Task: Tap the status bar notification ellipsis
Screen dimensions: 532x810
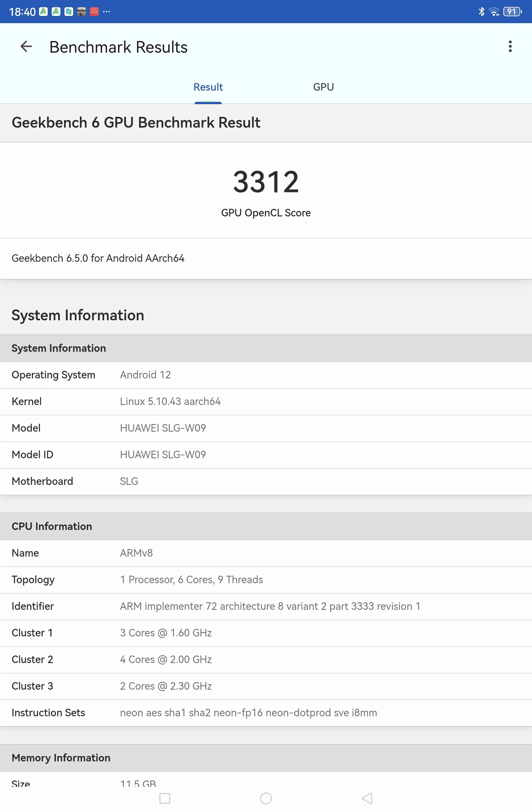Action: coord(106,12)
